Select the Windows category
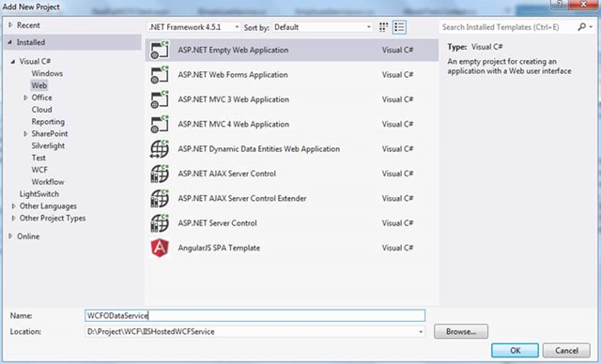Screen dimensions: 601x364 pos(47,73)
